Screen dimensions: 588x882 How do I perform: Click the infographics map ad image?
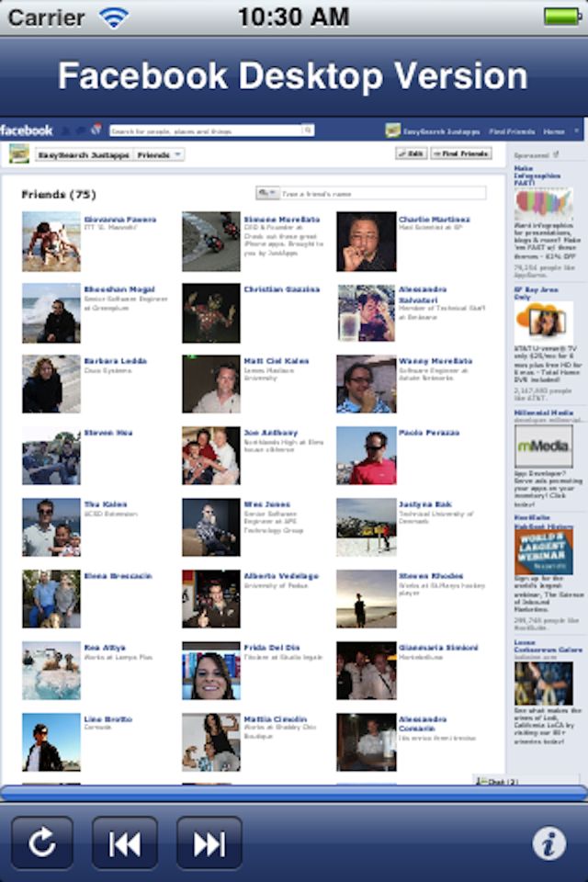click(x=544, y=204)
